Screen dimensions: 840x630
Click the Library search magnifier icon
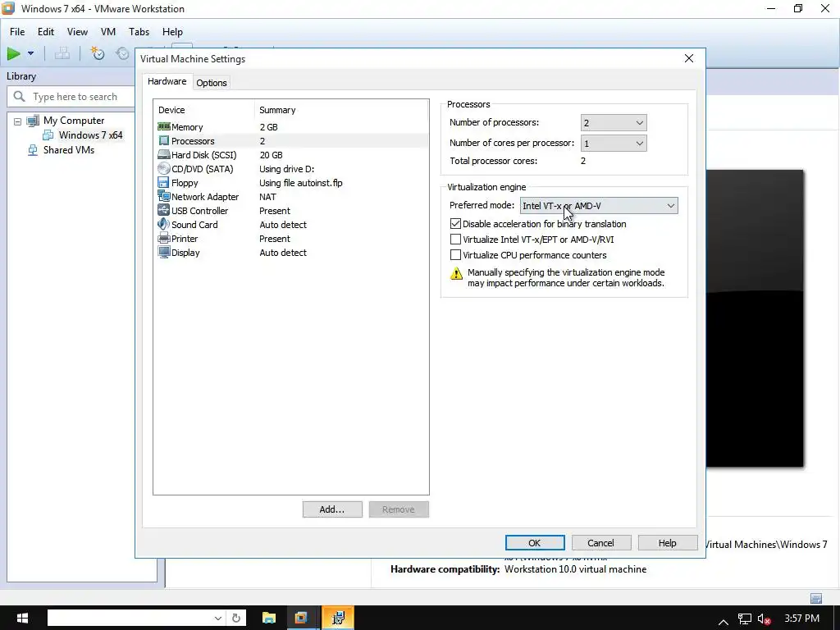tap(20, 97)
